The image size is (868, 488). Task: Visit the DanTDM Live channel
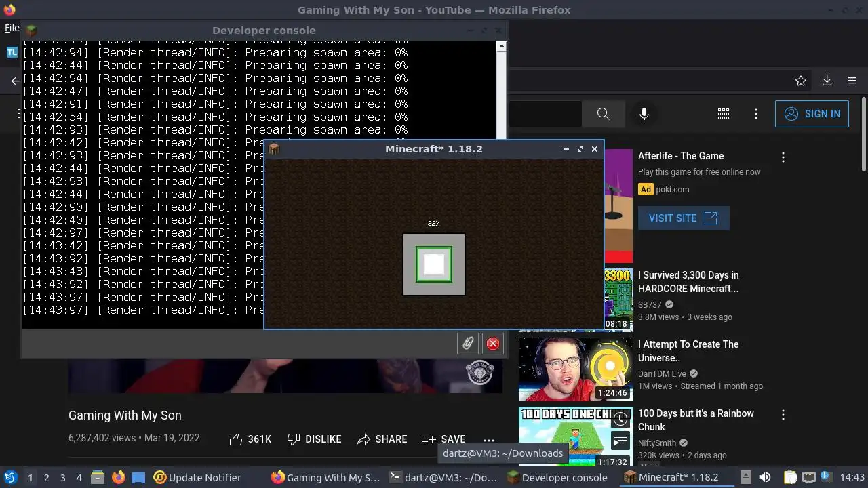pos(662,374)
